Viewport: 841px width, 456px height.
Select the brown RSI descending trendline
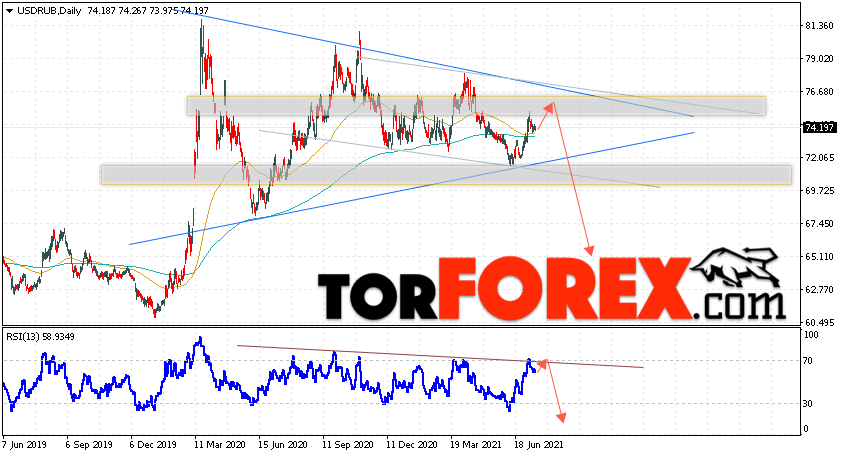[x=440, y=356]
